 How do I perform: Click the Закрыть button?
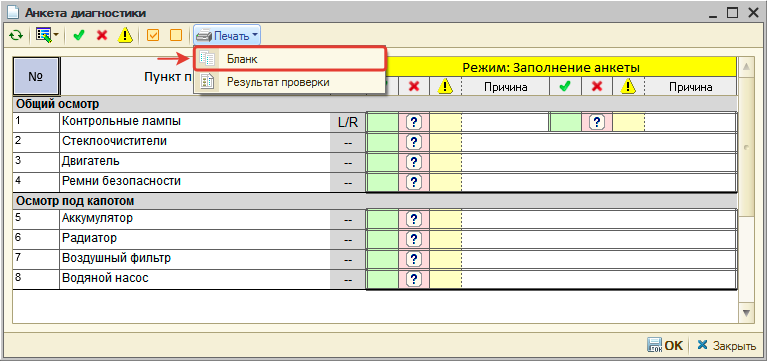coord(726,345)
